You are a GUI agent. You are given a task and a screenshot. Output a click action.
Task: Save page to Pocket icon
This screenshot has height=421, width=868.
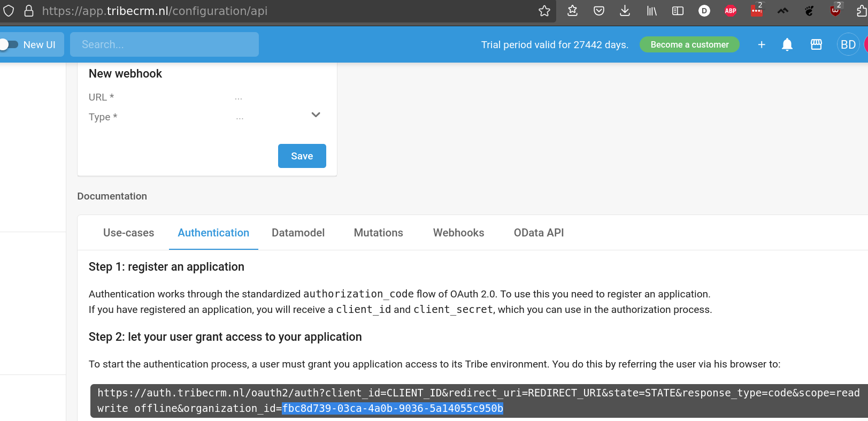pos(599,11)
